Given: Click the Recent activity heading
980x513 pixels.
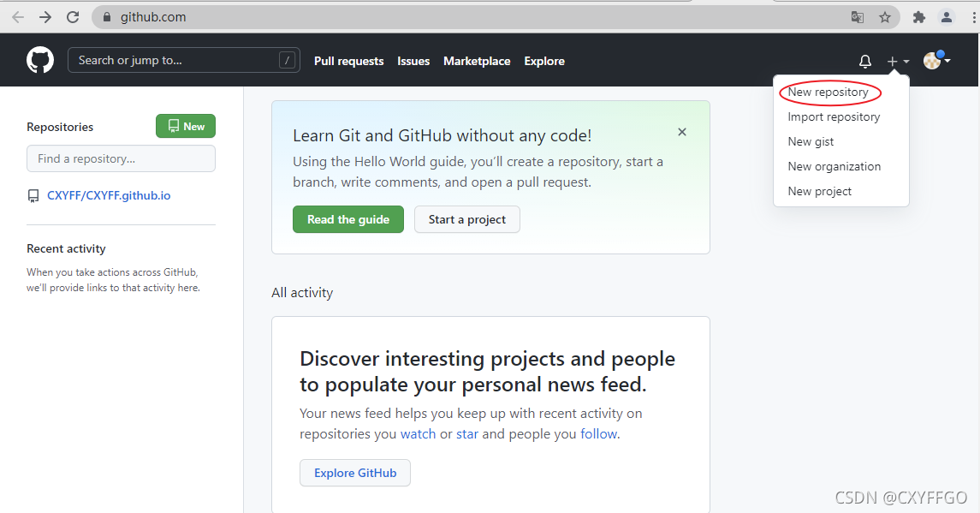Looking at the screenshot, I should (x=66, y=248).
